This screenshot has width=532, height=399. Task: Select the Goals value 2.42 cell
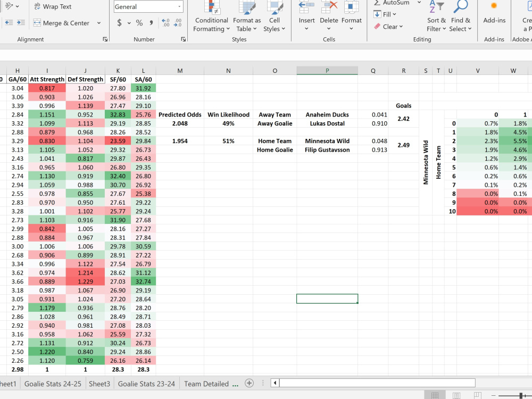click(x=403, y=119)
